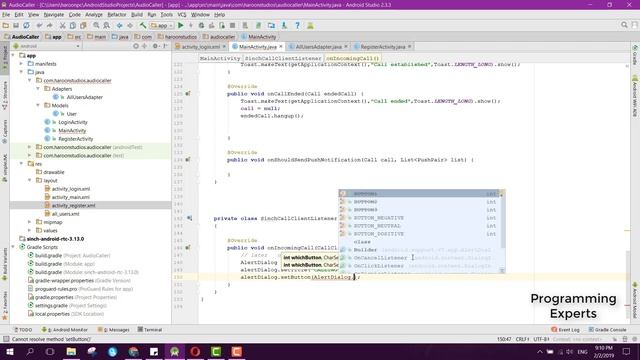Viewport: 640px width, 360px height.
Task: Collapse the 'Adapters' package
Action: pos(38,89)
